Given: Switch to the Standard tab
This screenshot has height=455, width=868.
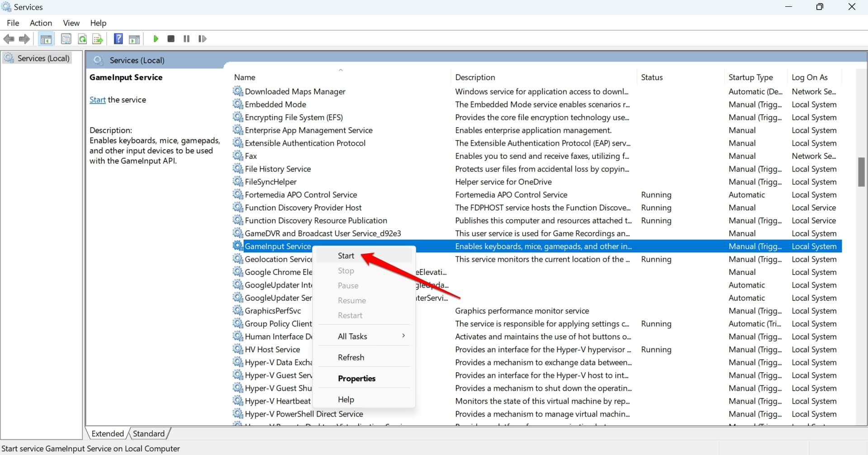Looking at the screenshot, I should point(149,433).
